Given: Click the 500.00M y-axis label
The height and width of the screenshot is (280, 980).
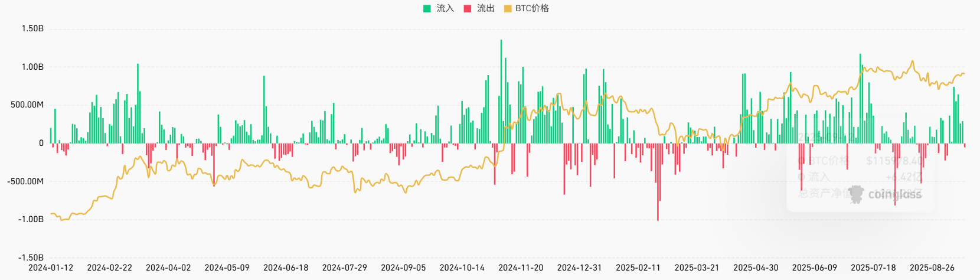Looking at the screenshot, I should pos(27,105).
